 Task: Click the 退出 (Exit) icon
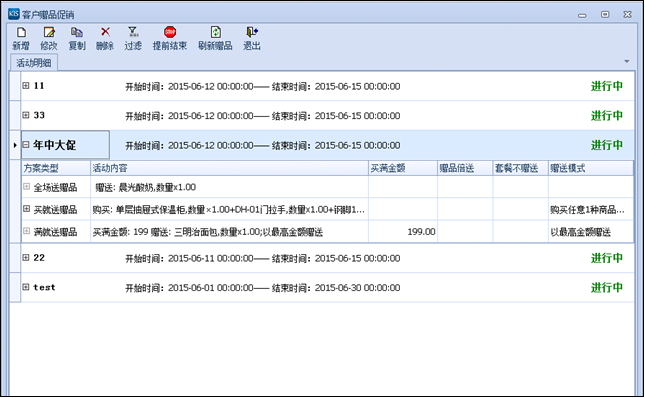coord(252,32)
